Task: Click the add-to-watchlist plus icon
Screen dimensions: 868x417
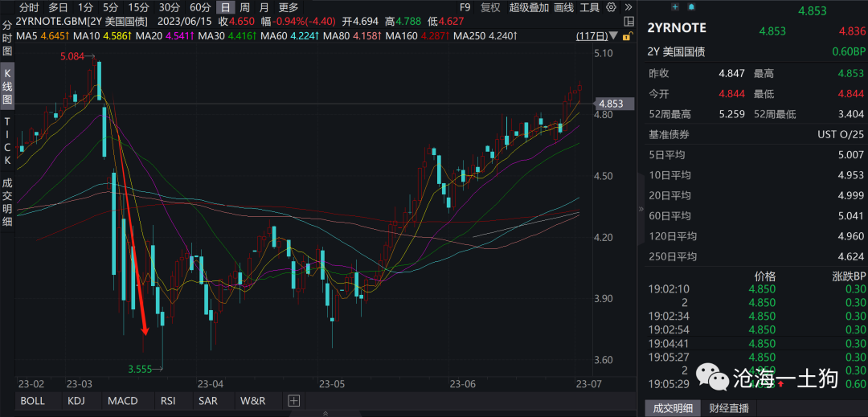Action: tap(675, 6)
